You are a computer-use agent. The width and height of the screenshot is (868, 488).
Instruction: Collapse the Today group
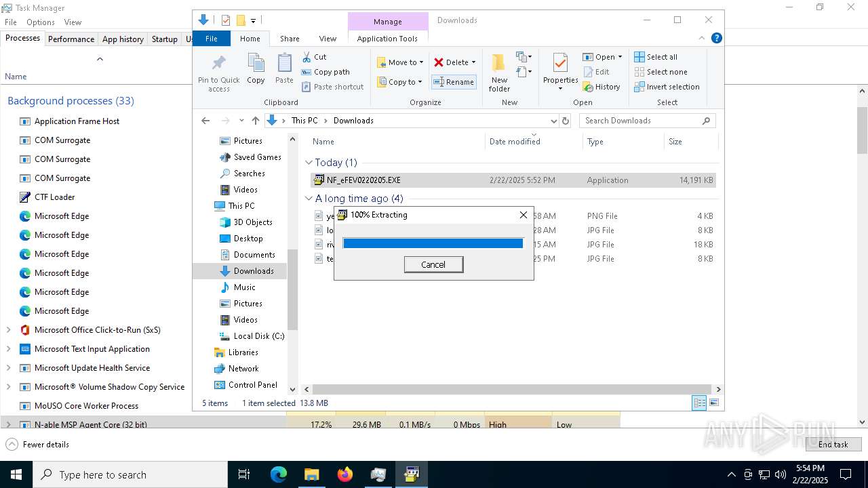coord(309,163)
